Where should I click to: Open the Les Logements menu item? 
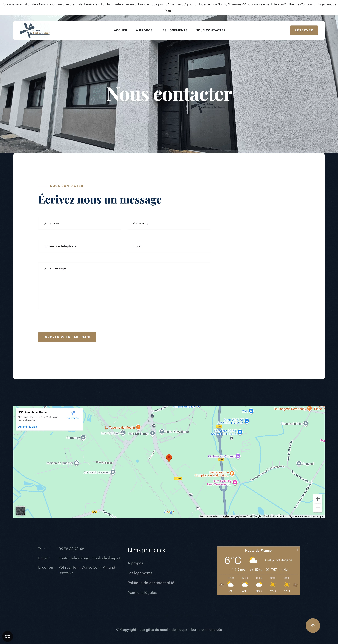click(x=174, y=30)
